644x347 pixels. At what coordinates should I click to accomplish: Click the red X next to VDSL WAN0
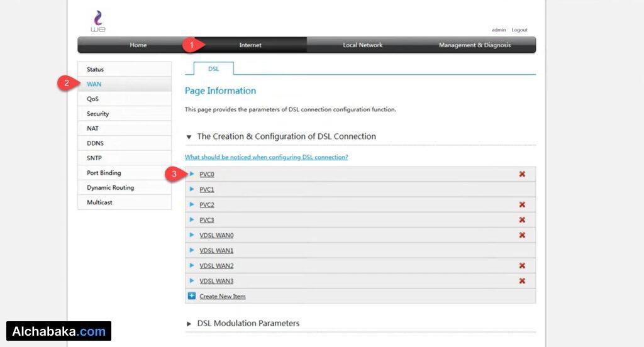click(522, 235)
